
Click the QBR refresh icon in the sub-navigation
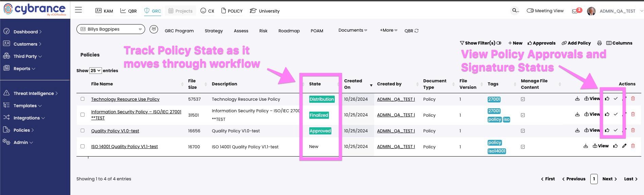(x=417, y=31)
